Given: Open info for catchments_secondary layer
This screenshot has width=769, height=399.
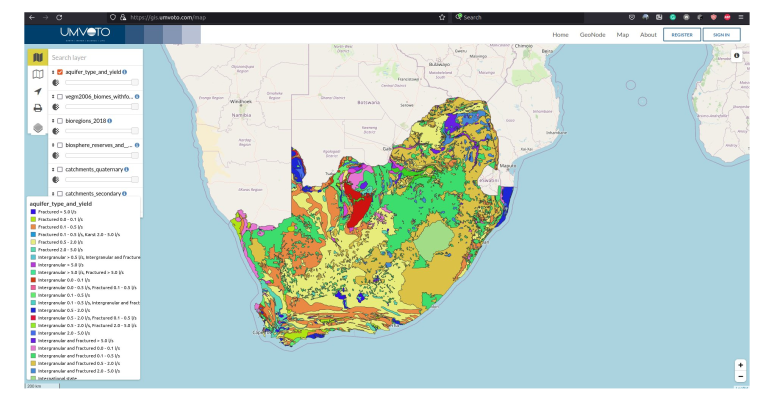Looking at the screenshot, I should [125, 194].
